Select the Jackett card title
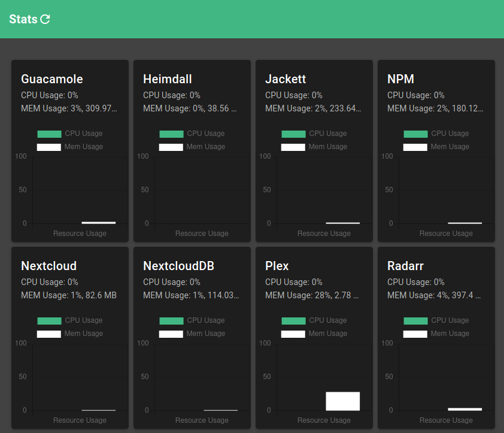504x433 pixels. (286, 79)
